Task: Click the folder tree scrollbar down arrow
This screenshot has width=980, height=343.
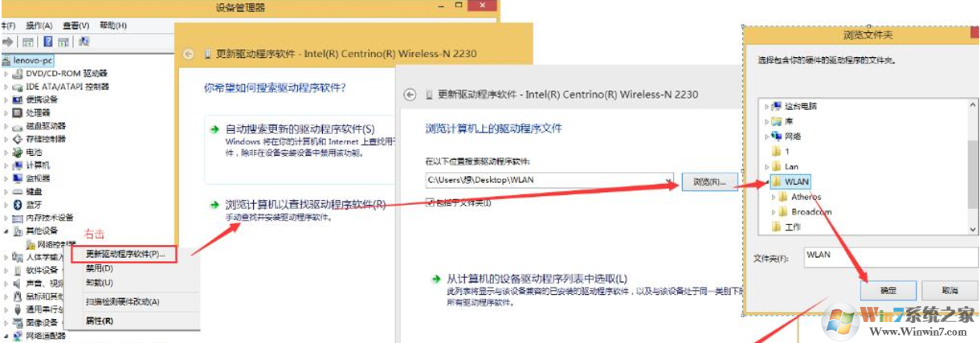Action: (974, 229)
